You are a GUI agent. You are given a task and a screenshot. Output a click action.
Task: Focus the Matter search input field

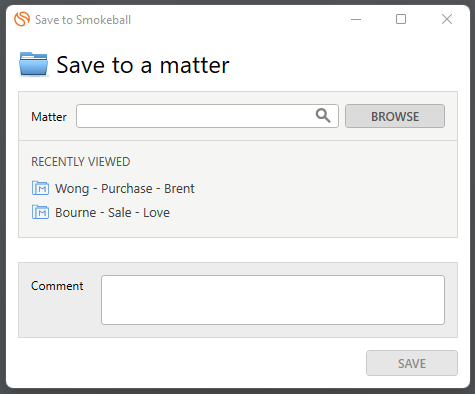(207, 116)
